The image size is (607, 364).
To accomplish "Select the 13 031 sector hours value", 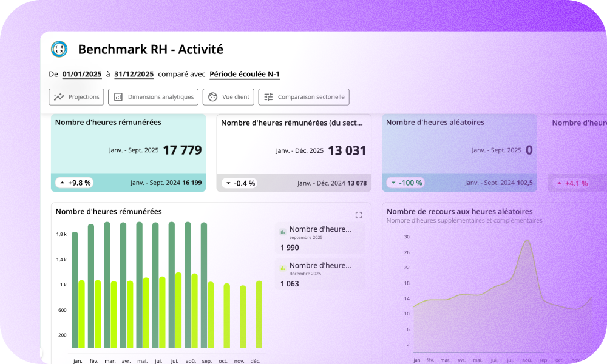I will click(x=347, y=150).
